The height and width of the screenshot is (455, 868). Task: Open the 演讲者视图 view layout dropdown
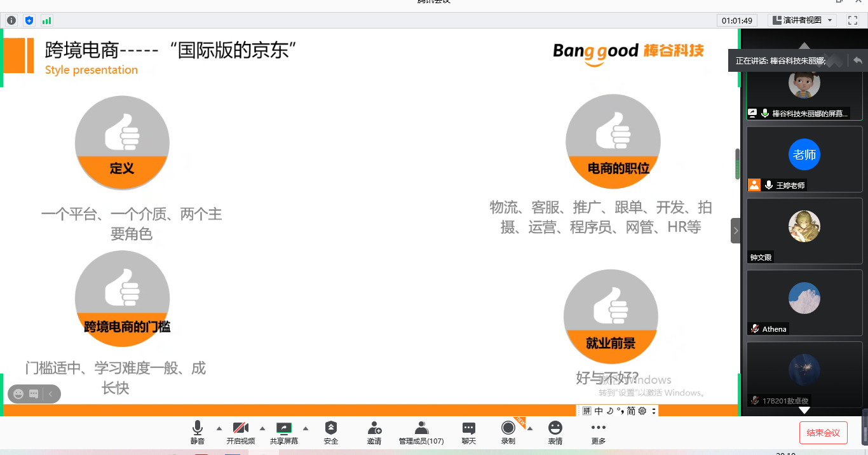tap(803, 20)
